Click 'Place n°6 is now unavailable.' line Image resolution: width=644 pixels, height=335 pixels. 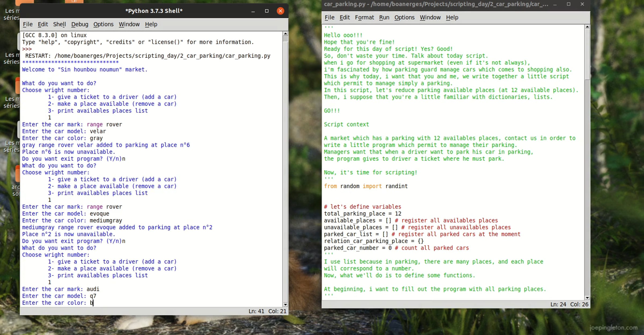point(69,152)
